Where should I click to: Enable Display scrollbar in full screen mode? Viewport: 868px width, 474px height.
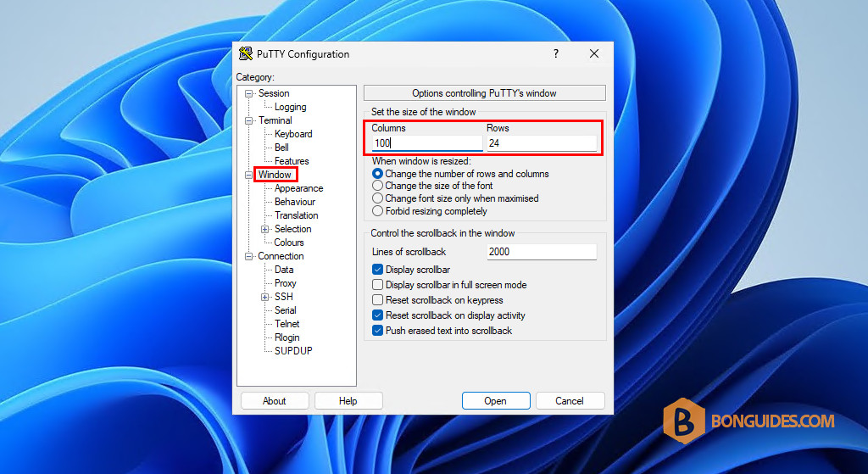point(377,285)
